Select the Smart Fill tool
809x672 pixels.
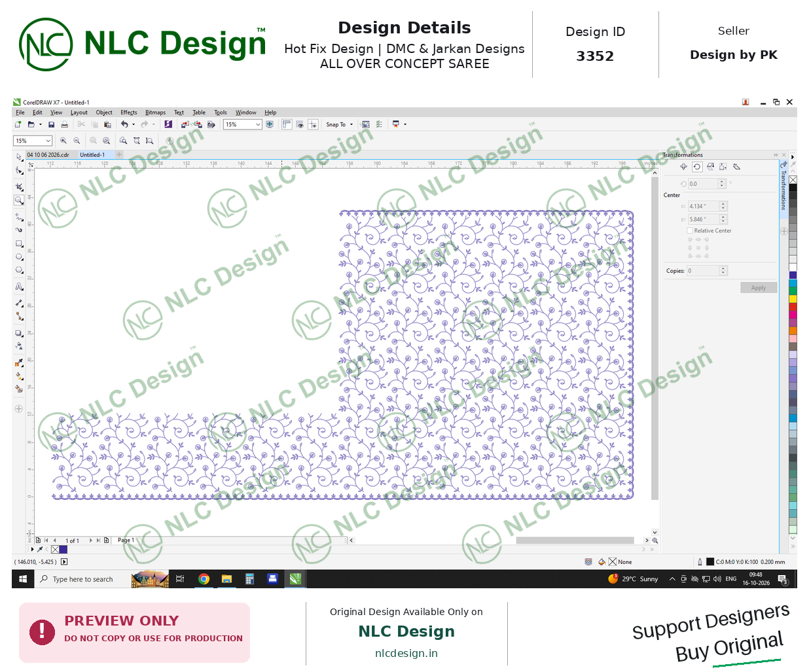(19, 389)
